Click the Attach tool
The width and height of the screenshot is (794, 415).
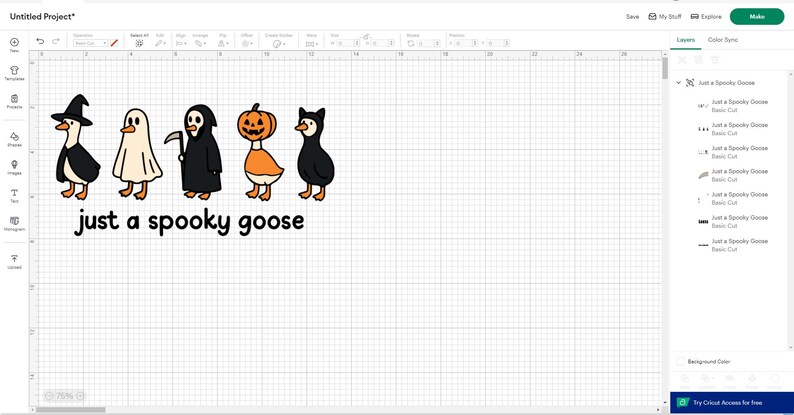730,379
